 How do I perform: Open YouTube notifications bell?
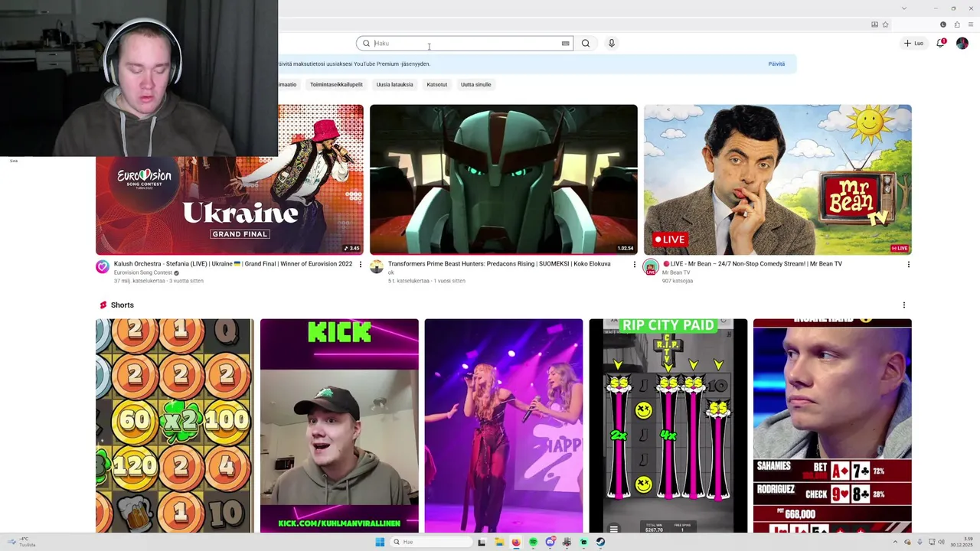pyautogui.click(x=941, y=43)
